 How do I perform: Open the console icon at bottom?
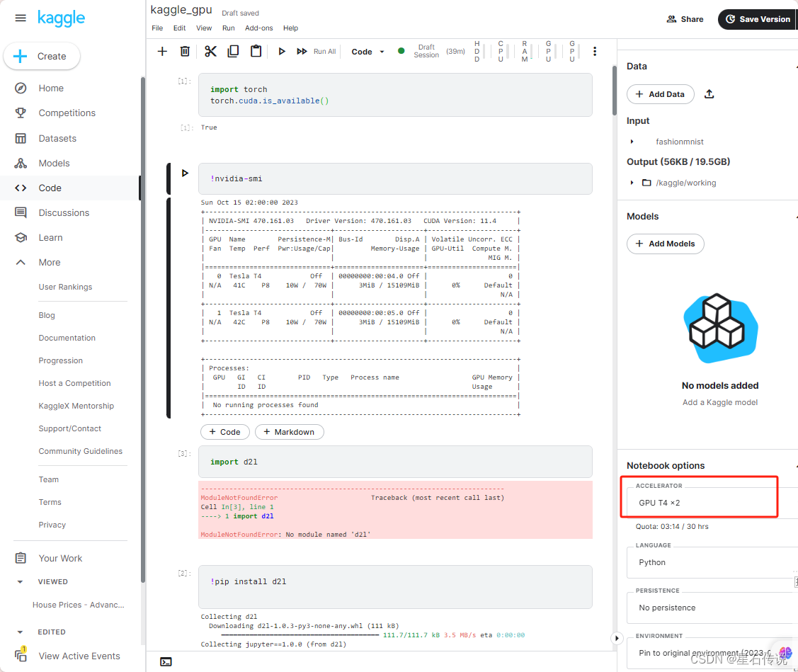click(166, 662)
